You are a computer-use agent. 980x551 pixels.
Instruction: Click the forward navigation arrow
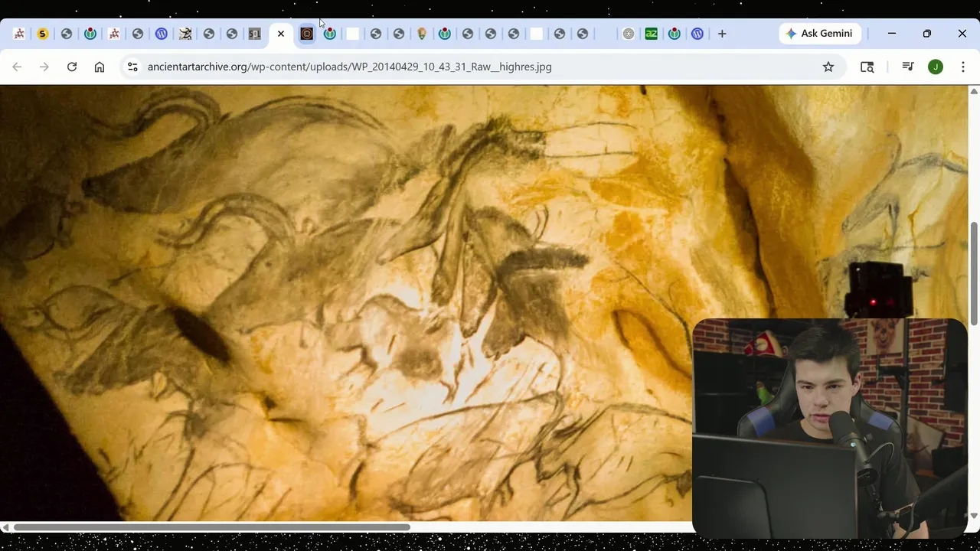pyautogui.click(x=44, y=67)
